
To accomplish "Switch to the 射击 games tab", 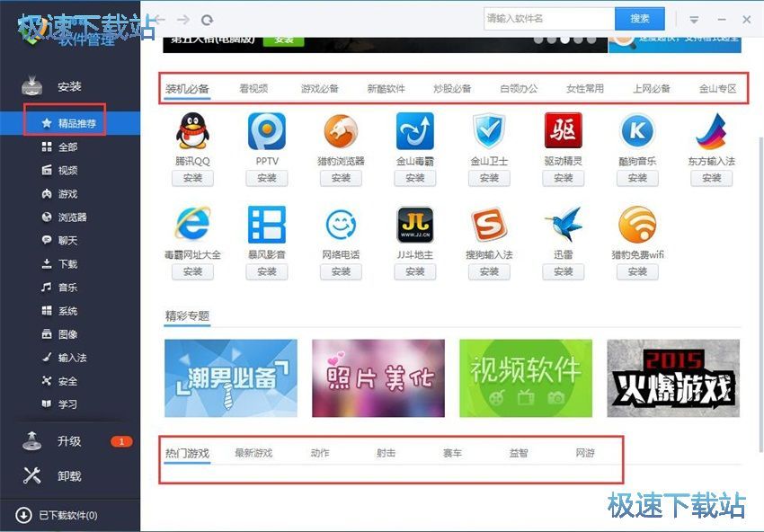I will tap(386, 453).
